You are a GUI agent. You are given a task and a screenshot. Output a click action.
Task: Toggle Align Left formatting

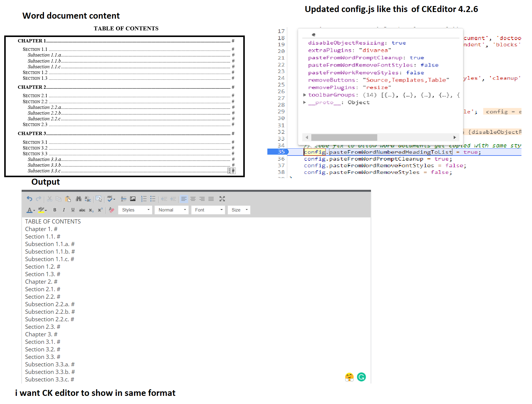click(x=184, y=199)
